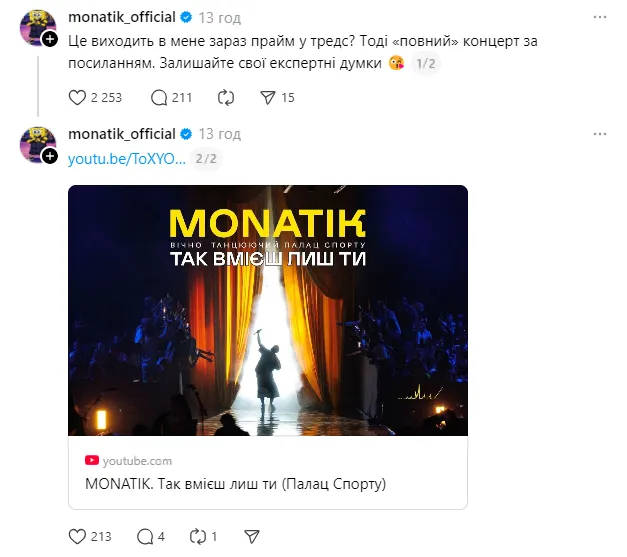Repost the first thread post

point(225,97)
